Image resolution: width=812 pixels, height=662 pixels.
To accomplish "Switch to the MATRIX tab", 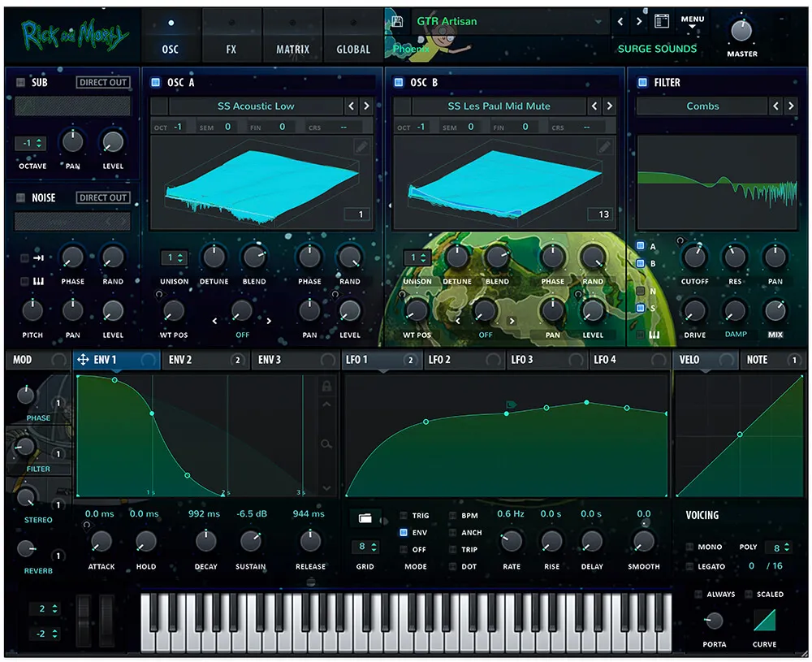I will point(292,37).
